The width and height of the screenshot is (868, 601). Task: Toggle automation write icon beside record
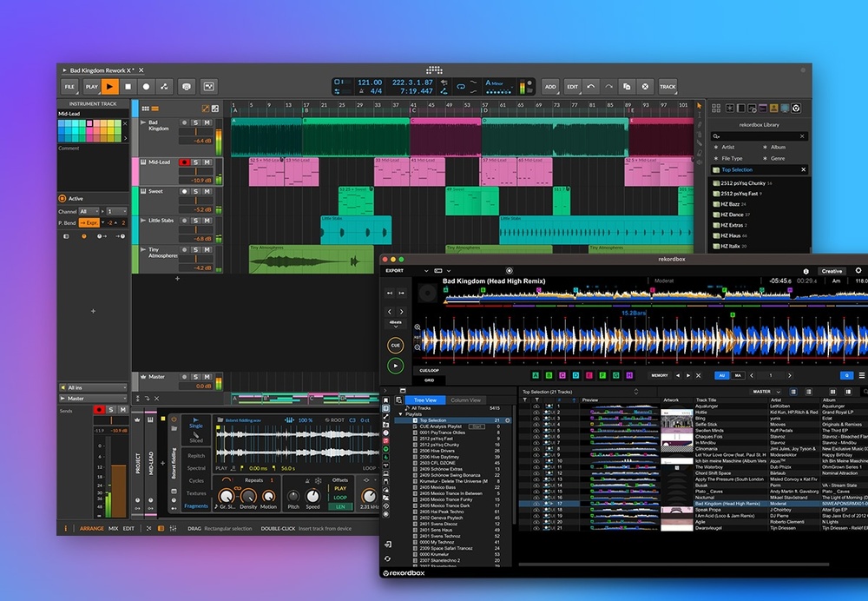tap(164, 86)
